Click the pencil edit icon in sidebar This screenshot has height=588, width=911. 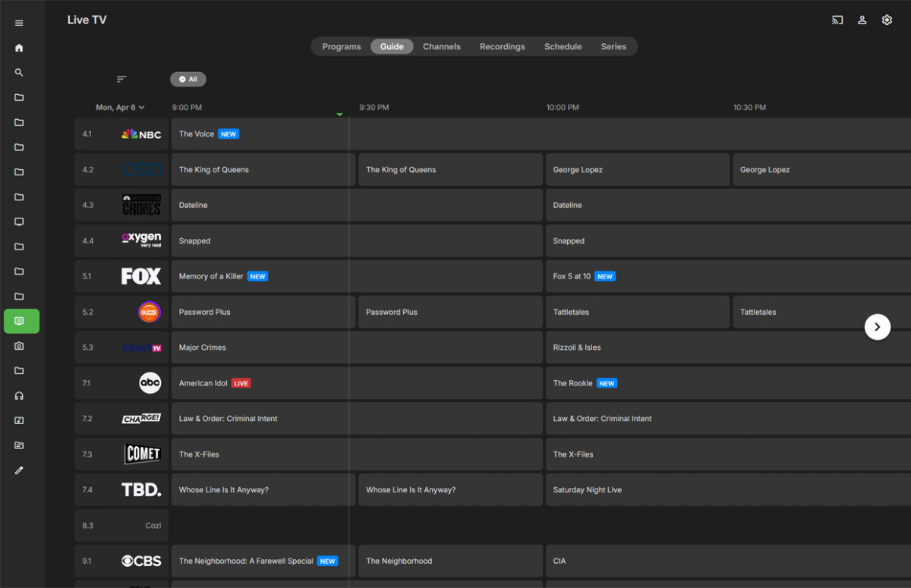(19, 470)
